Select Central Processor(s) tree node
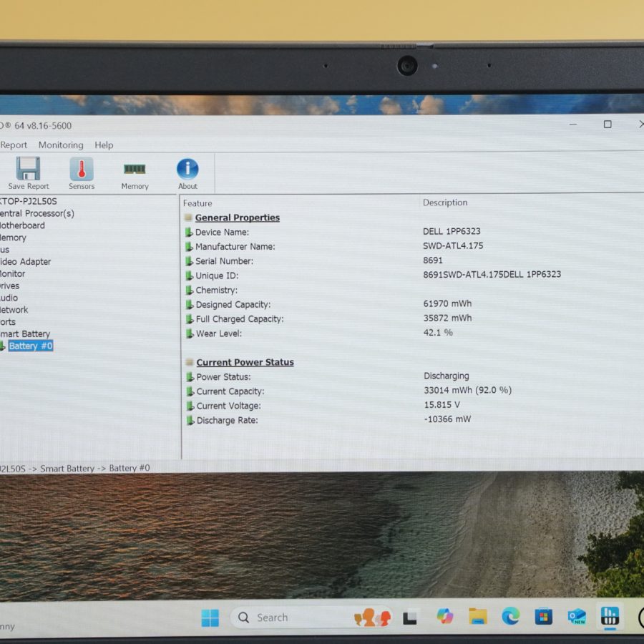This screenshot has height=644, width=644. pos(37,213)
